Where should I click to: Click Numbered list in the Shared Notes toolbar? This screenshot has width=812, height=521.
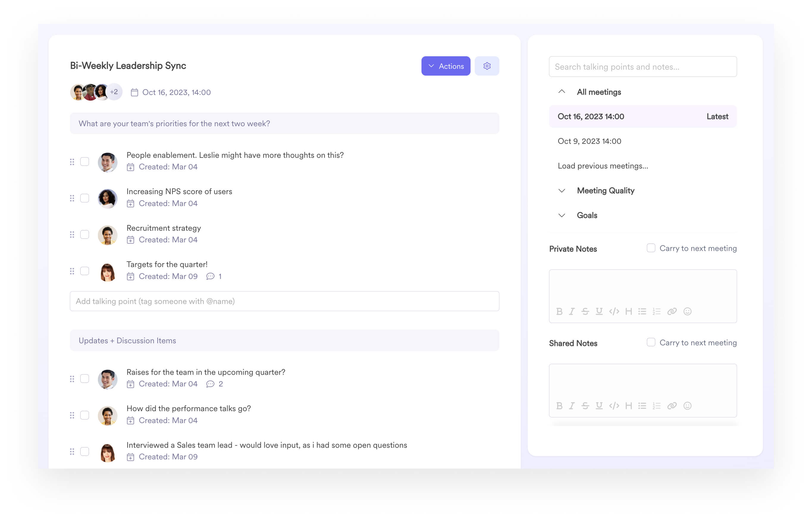(x=656, y=405)
